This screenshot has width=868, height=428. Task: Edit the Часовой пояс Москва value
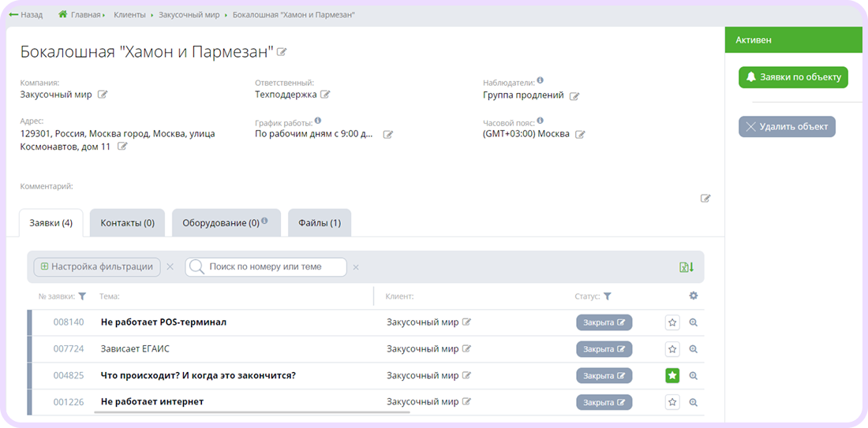pyautogui.click(x=580, y=134)
